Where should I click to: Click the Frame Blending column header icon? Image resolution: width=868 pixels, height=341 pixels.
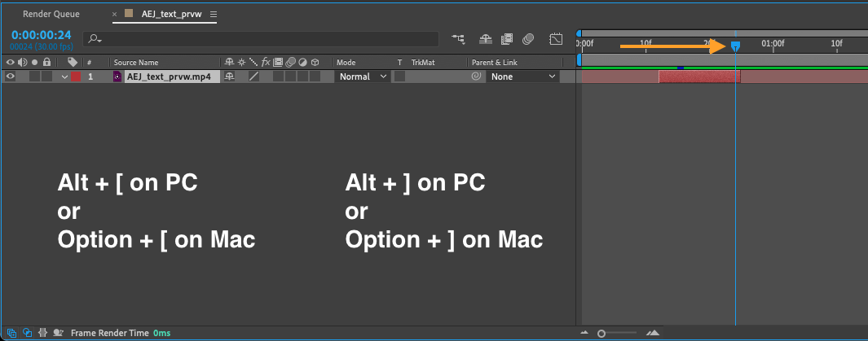point(278,63)
